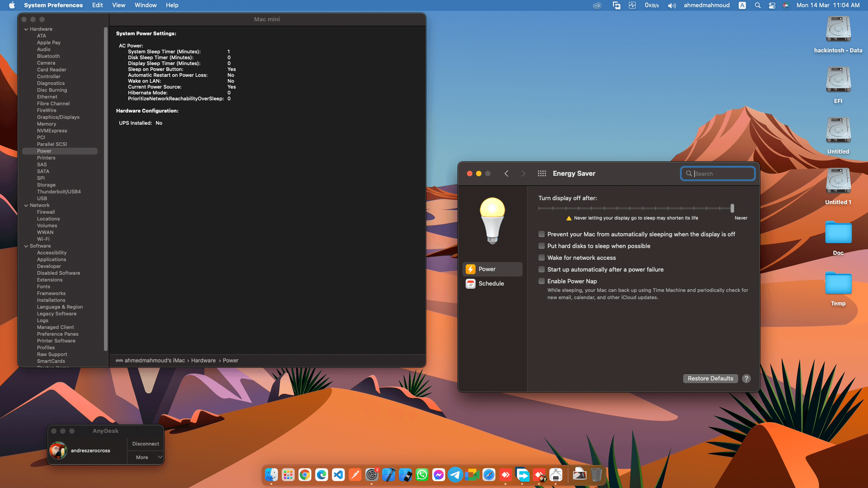Click ahmedmahmoud's iMac in the path bar
Viewport: 868px width, 488px height.
(151, 361)
